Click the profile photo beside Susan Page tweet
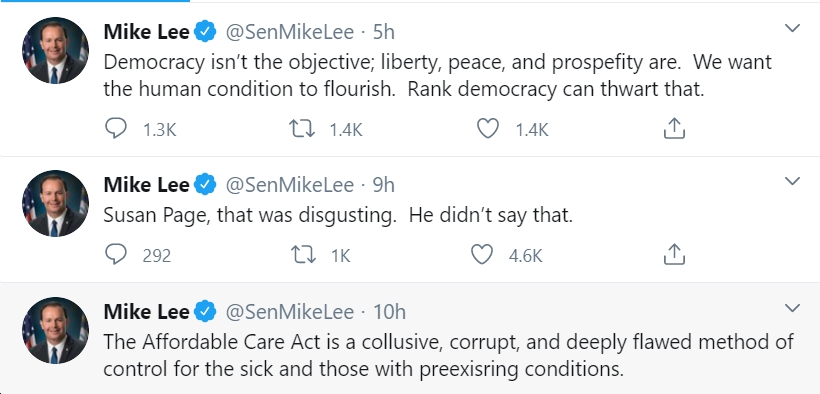The height and width of the screenshot is (394, 820). click(x=55, y=204)
